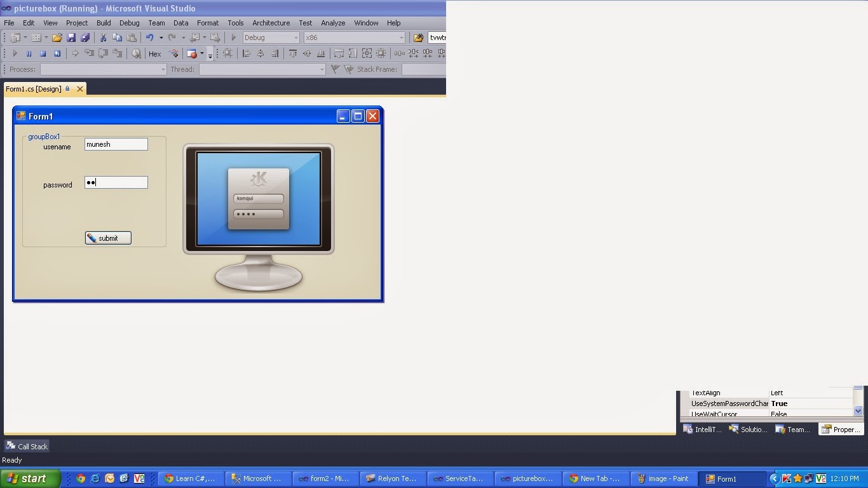Open the Debug configuration dropdown
868x488 pixels.
(x=296, y=37)
